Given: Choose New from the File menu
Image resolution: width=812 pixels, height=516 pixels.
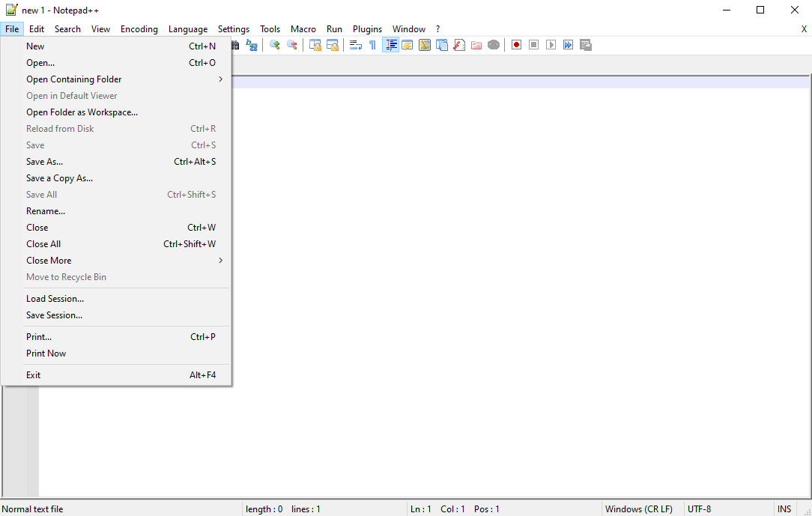Looking at the screenshot, I should [x=116, y=46].
